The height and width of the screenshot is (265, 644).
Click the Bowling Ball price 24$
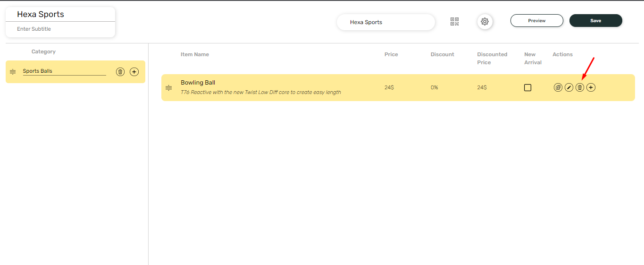pyautogui.click(x=389, y=87)
